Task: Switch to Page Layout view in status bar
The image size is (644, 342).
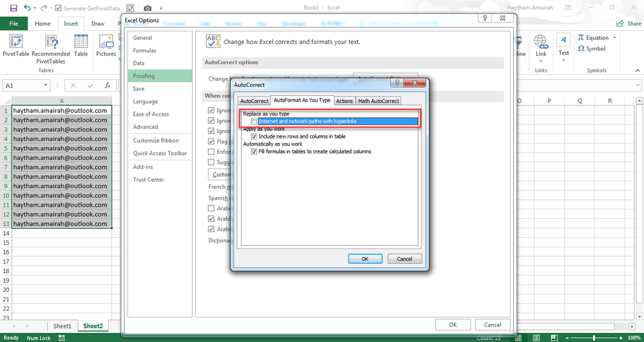Action: coord(538,337)
